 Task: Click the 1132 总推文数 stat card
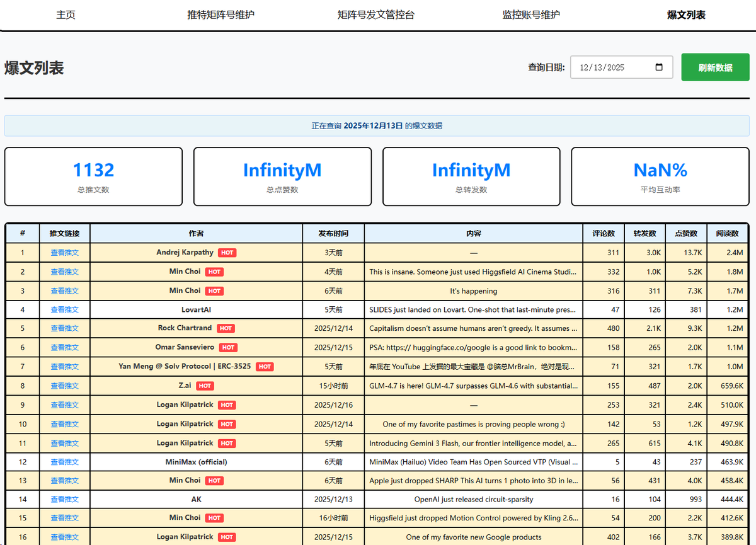[93, 176]
